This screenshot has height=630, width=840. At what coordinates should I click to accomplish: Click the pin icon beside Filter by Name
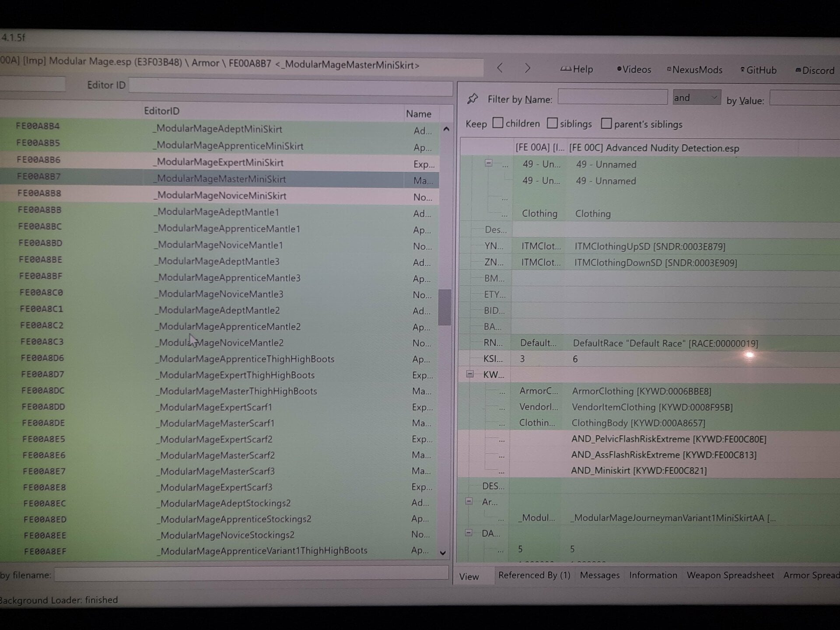point(472,98)
